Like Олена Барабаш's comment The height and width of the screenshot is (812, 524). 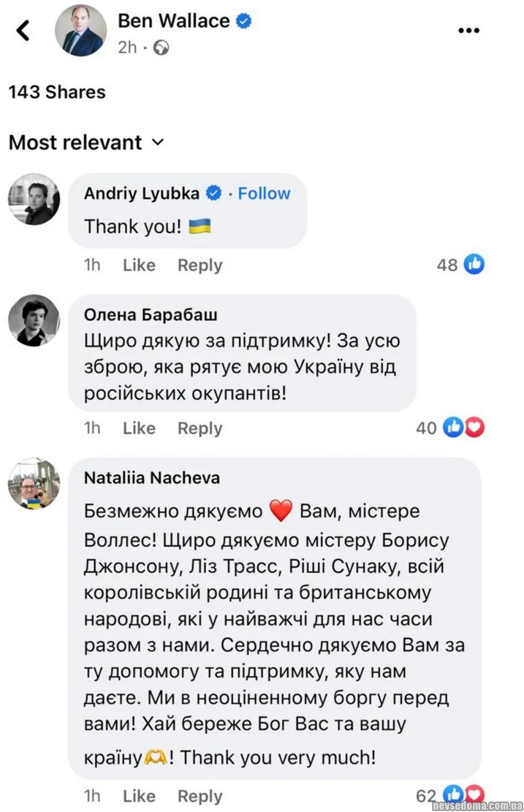click(x=139, y=428)
